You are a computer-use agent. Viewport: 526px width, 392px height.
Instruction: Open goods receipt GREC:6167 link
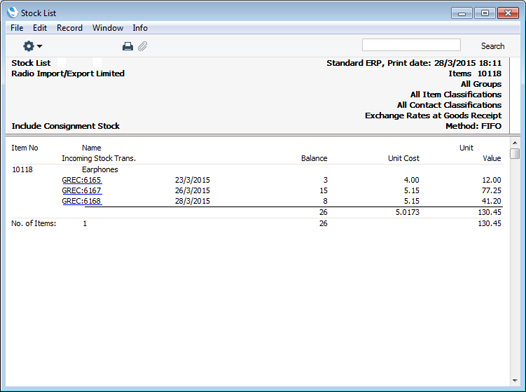click(x=82, y=190)
